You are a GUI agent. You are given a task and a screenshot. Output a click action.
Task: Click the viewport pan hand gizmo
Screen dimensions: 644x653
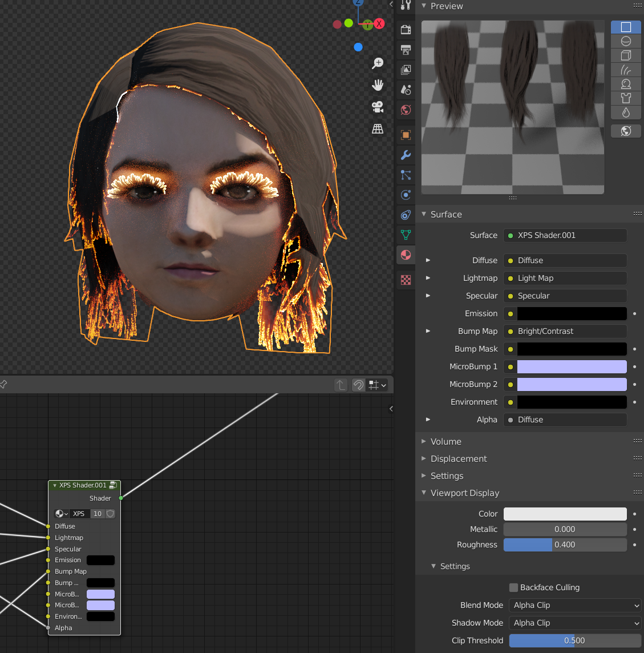coord(378,86)
